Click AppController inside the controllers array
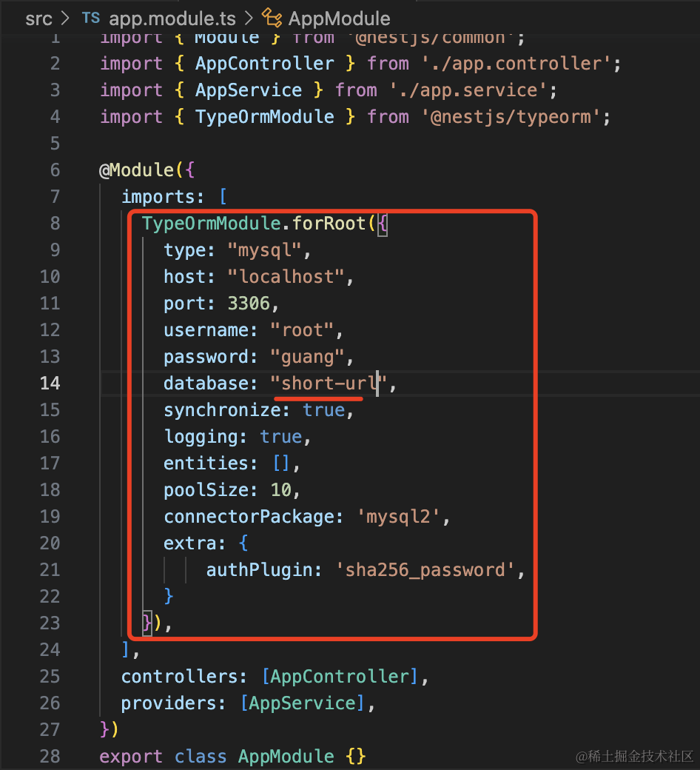Viewport: 700px width, 770px height. click(x=340, y=677)
